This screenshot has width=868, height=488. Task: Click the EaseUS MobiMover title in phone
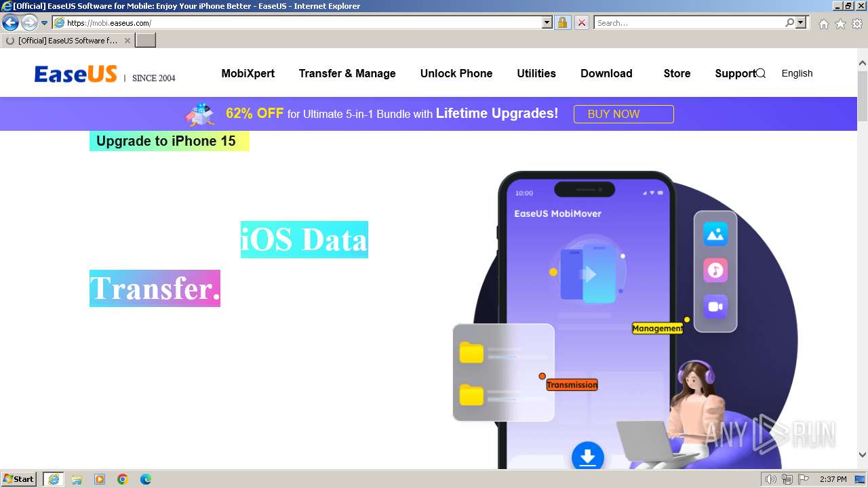557,213
